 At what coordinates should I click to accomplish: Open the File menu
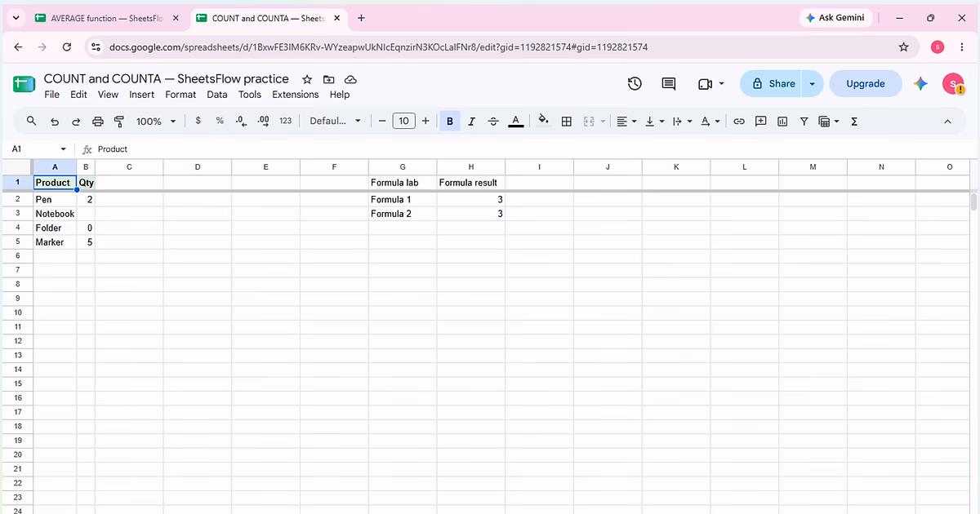click(x=51, y=95)
